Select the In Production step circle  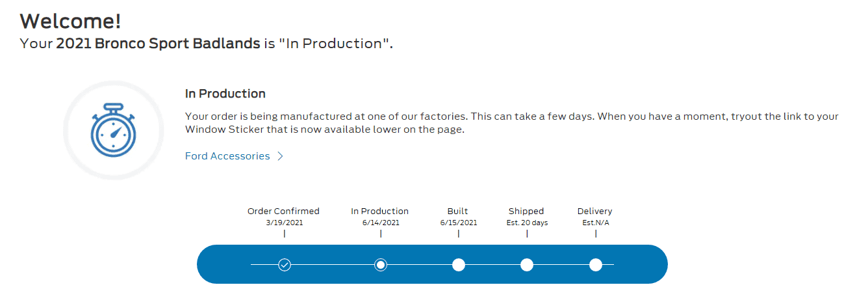coord(381,265)
